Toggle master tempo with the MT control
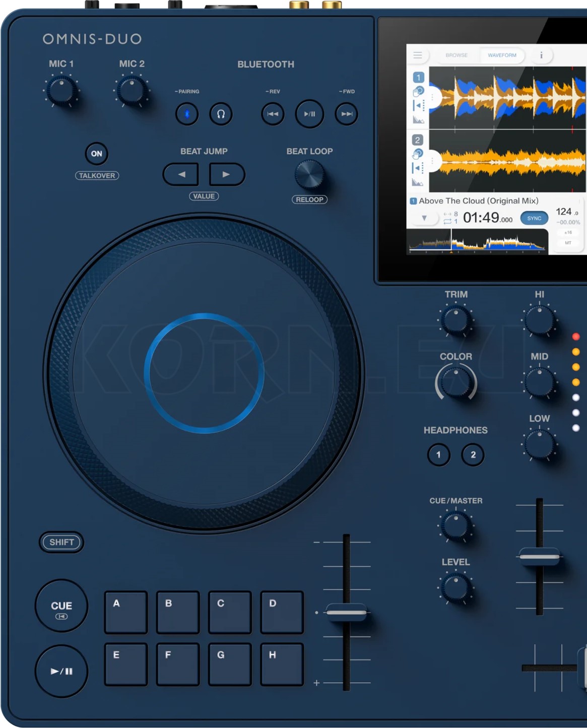Image resolution: width=587 pixels, height=728 pixels. point(567,243)
